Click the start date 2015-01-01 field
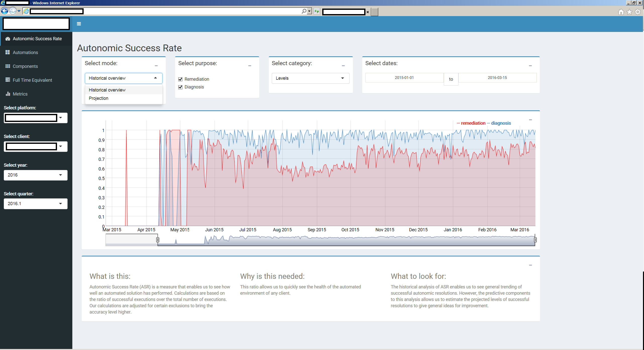The width and height of the screenshot is (644, 350). point(404,78)
